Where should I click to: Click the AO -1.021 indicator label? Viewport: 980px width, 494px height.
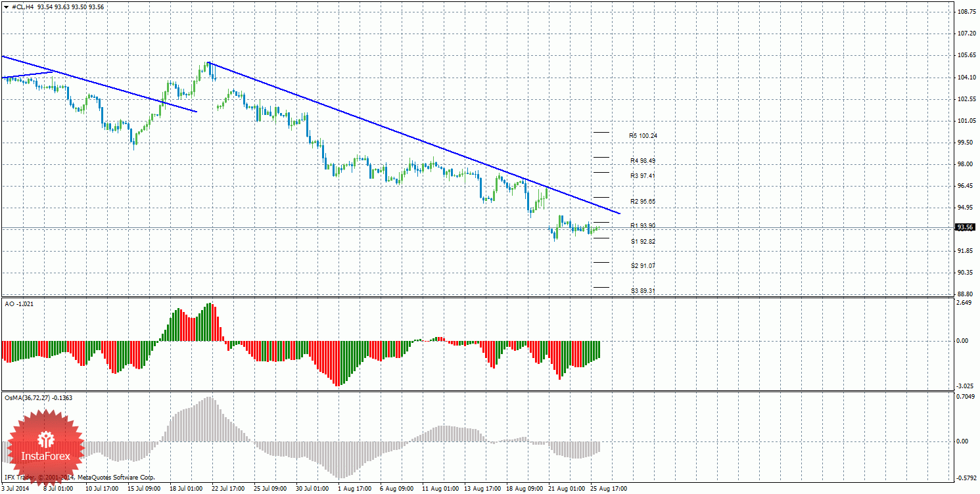[18, 304]
